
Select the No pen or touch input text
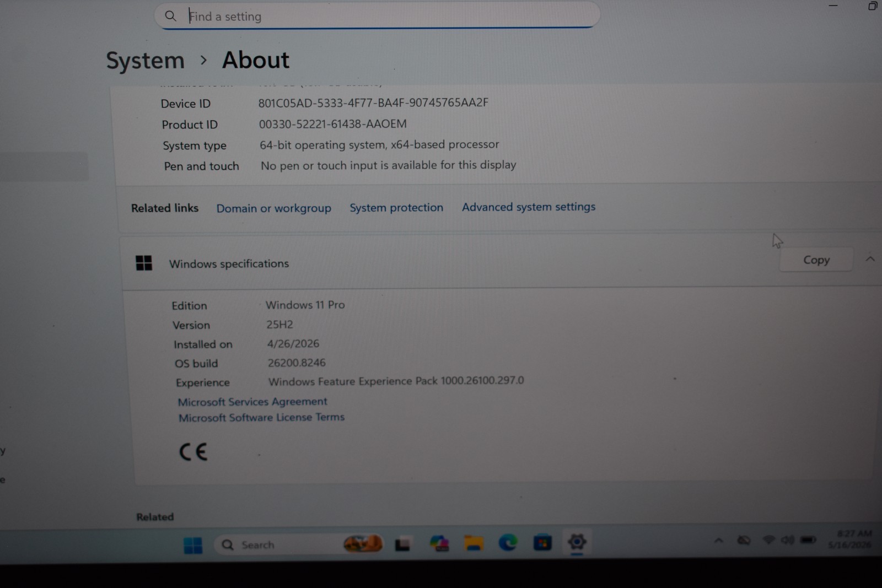pyautogui.click(x=389, y=165)
